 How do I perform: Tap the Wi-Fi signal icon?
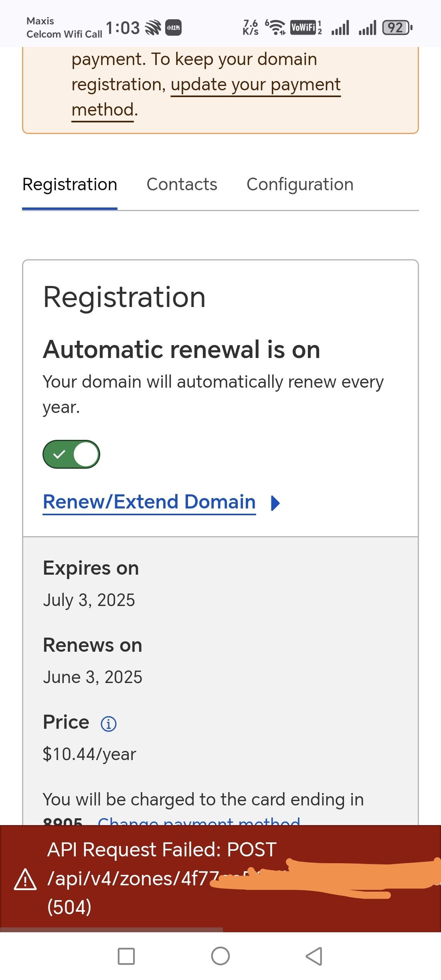[276, 27]
